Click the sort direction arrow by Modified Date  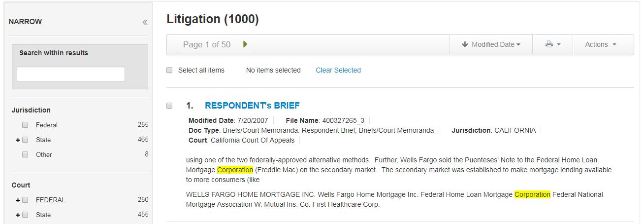pos(465,44)
